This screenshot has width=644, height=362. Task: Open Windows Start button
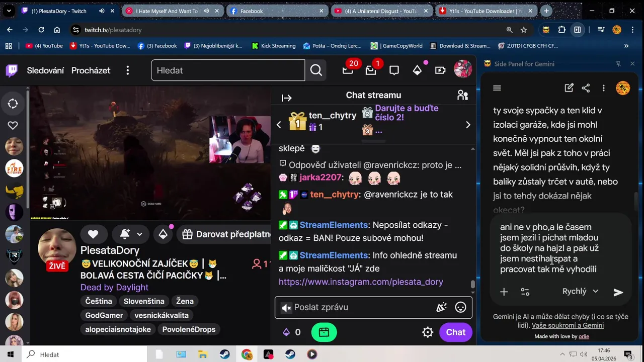point(11,354)
